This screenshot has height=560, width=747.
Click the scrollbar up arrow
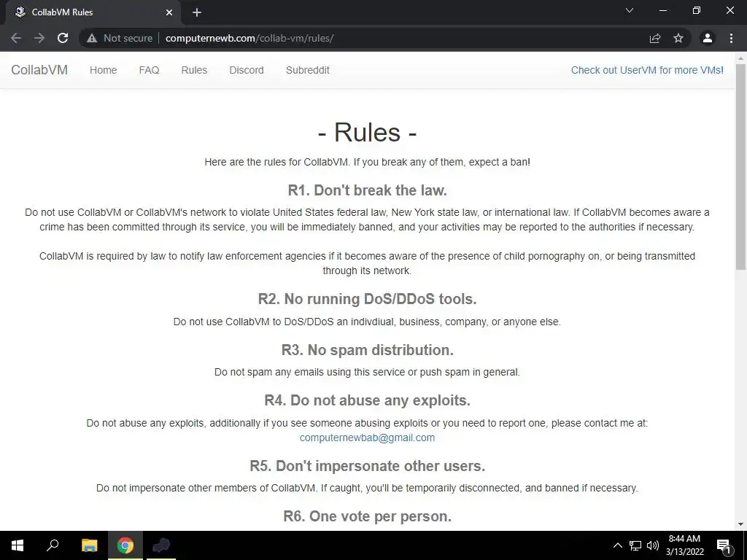click(x=741, y=58)
